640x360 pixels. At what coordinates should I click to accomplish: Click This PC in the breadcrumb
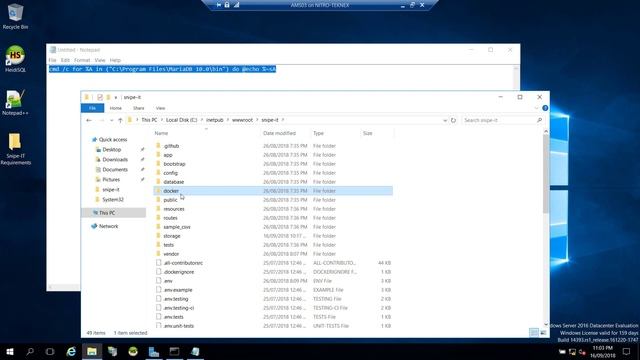click(149, 120)
